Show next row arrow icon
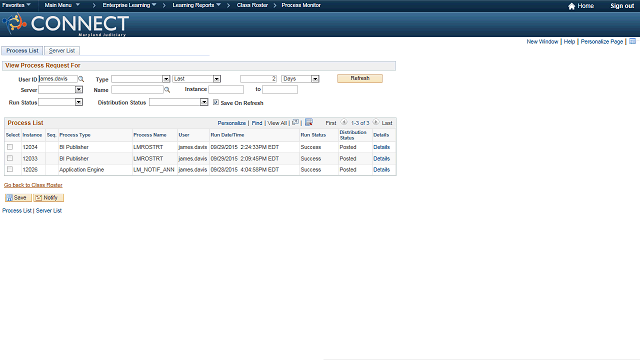This screenshot has width=640, height=360. click(x=376, y=122)
